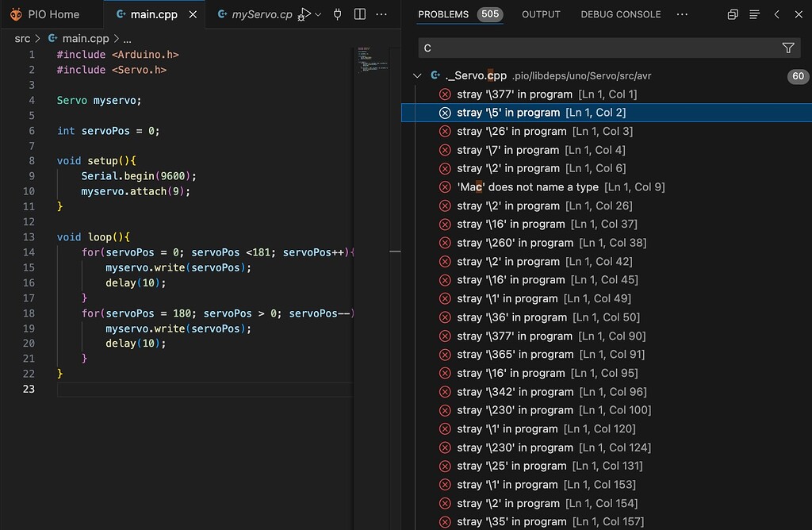
Task: Click the Run/Debug play icon
Action: point(305,14)
